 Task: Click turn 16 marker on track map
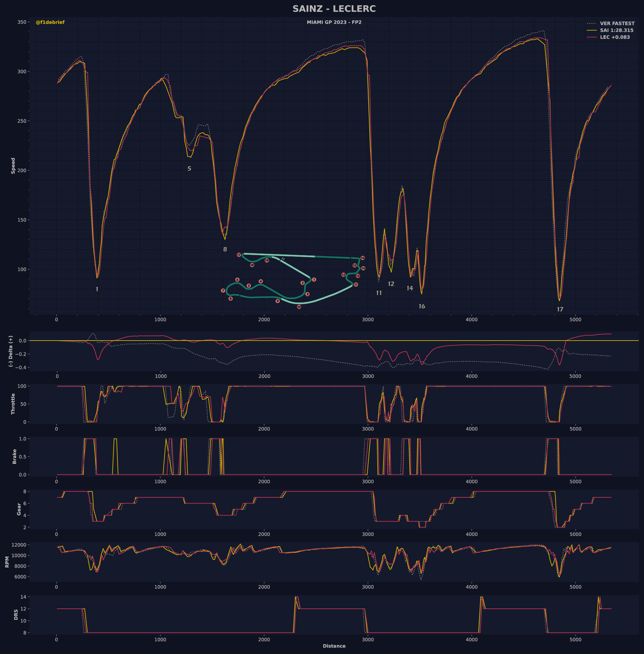pyautogui.click(x=363, y=258)
